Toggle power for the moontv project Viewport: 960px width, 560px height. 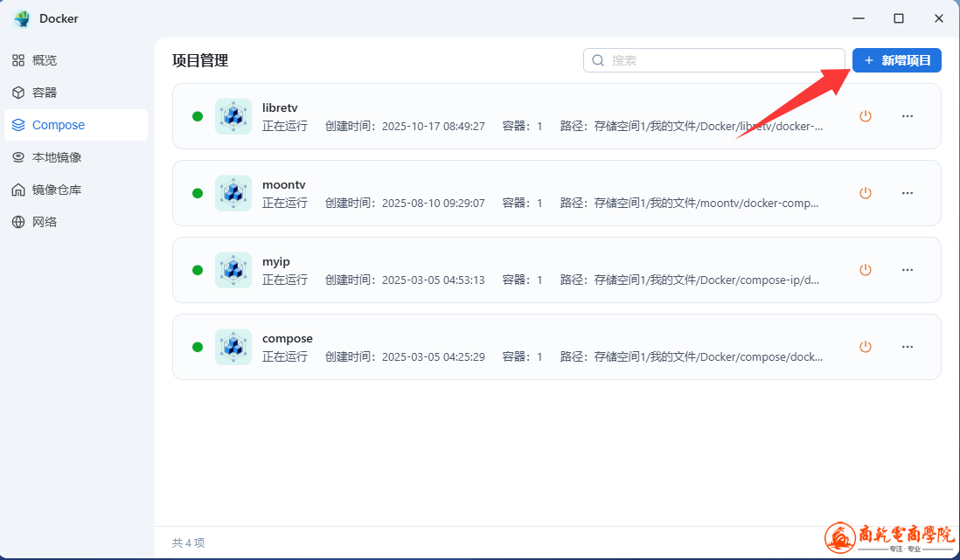[866, 193]
